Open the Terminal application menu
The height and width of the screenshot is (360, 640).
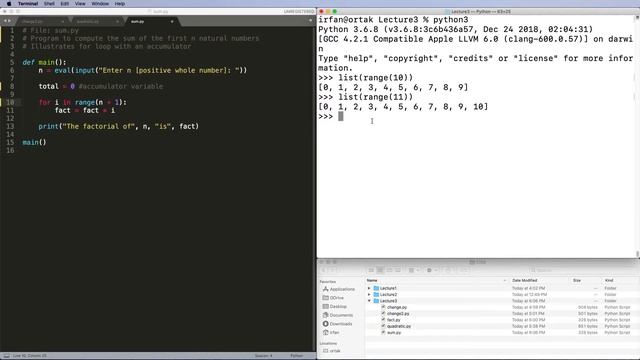coord(28,4)
